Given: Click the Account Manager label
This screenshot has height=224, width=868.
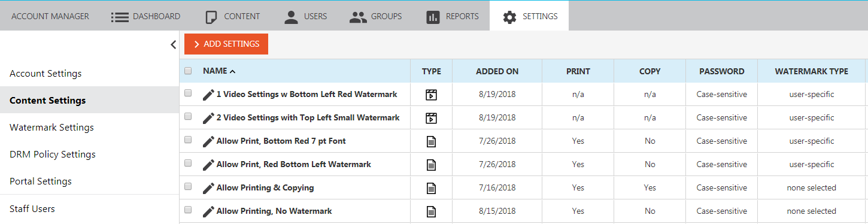Looking at the screenshot, I should point(50,16).
